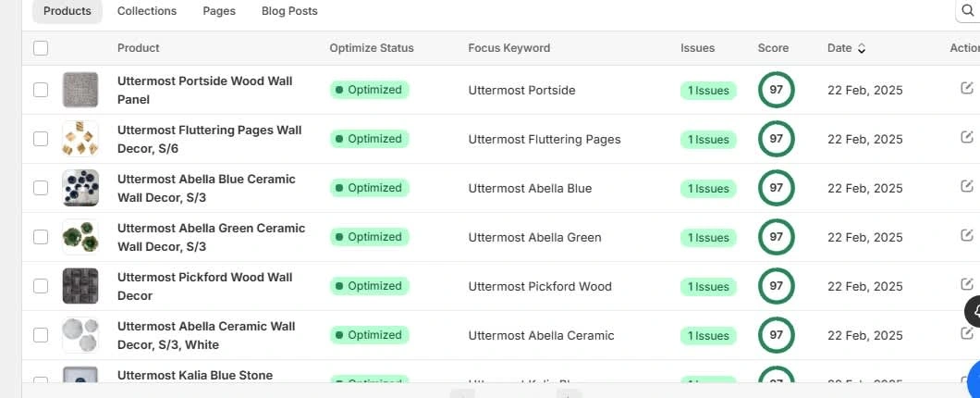Click edit icon for Abella Blue Ceramic row
This screenshot has width=980, height=398.
tap(967, 187)
